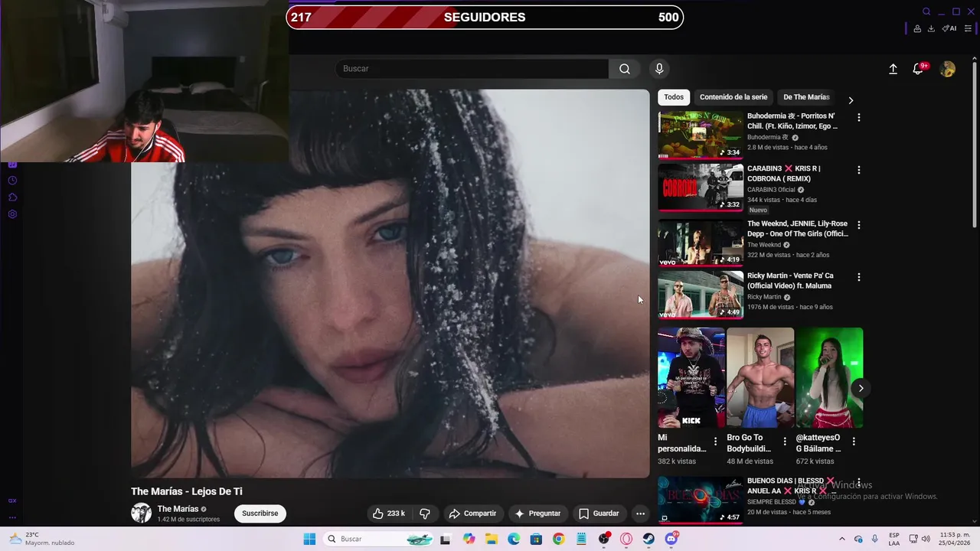Open Steam from the taskbar
The height and width of the screenshot is (551, 980).
[x=648, y=540]
